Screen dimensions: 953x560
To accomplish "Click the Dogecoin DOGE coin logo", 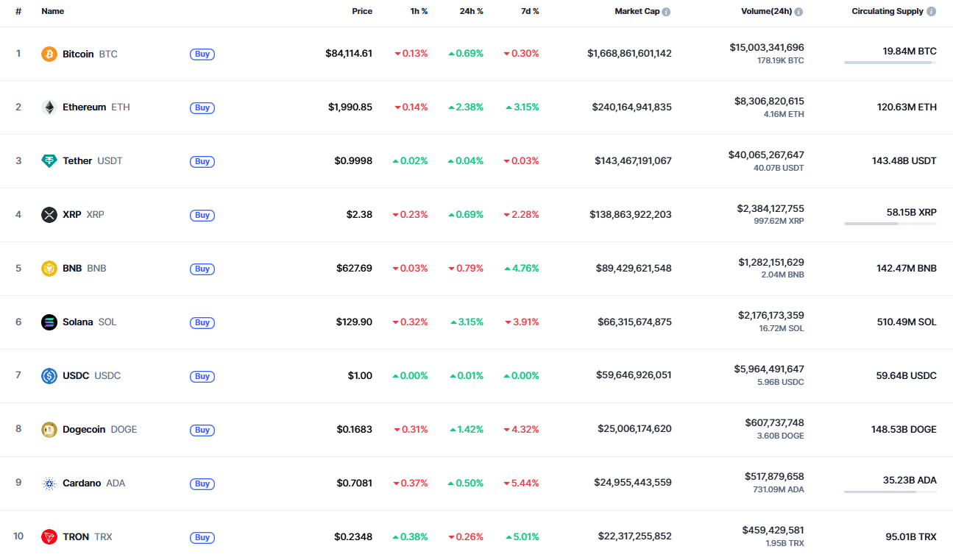I will pyautogui.click(x=49, y=429).
